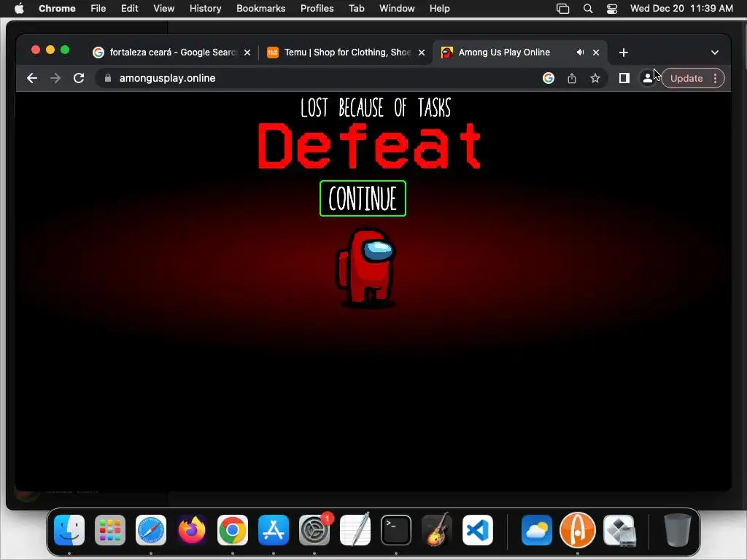Close the fortaleza ceará Google tab
The height and width of the screenshot is (560, 747).
[x=247, y=52]
